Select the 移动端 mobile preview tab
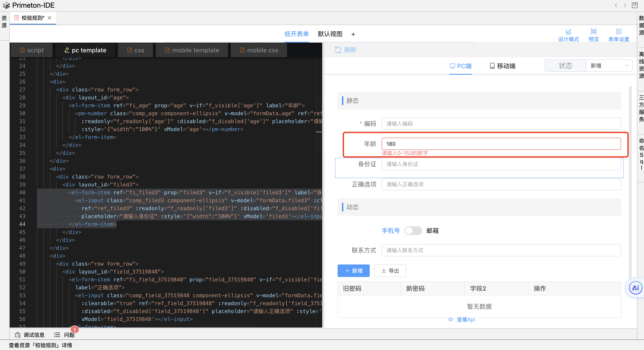 click(503, 66)
